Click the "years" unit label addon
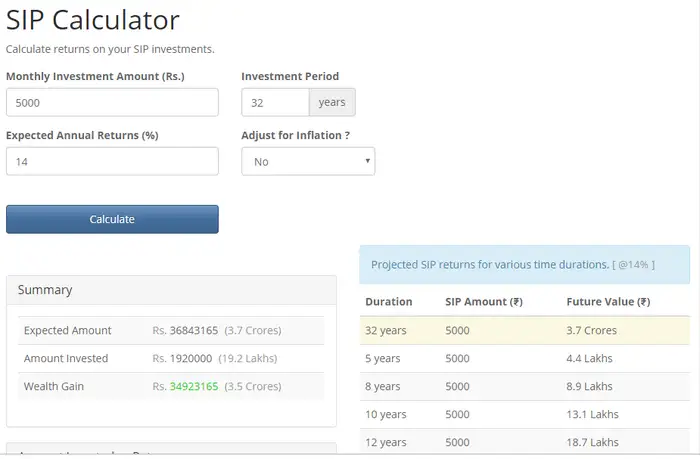Image resolution: width=700 pixels, height=459 pixels. point(332,102)
